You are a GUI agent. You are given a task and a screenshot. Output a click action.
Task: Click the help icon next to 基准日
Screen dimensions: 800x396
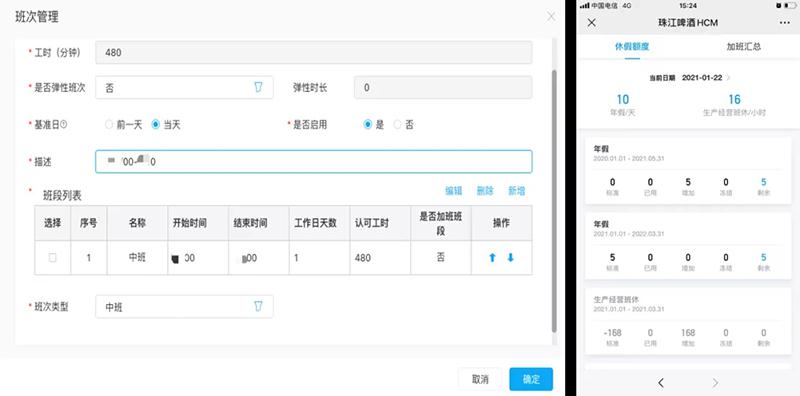(x=64, y=124)
